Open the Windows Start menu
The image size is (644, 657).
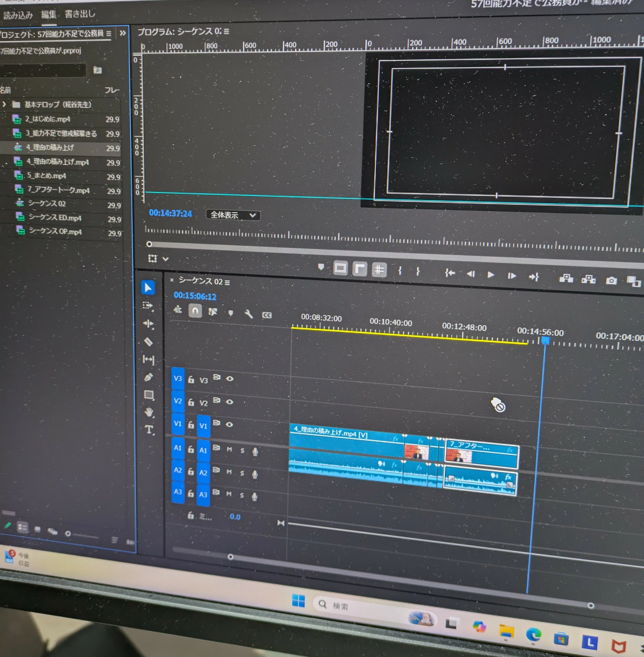(298, 601)
